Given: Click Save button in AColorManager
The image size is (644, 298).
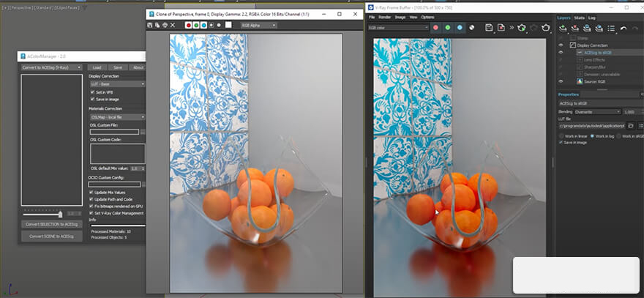Looking at the screenshot, I should [118, 67].
